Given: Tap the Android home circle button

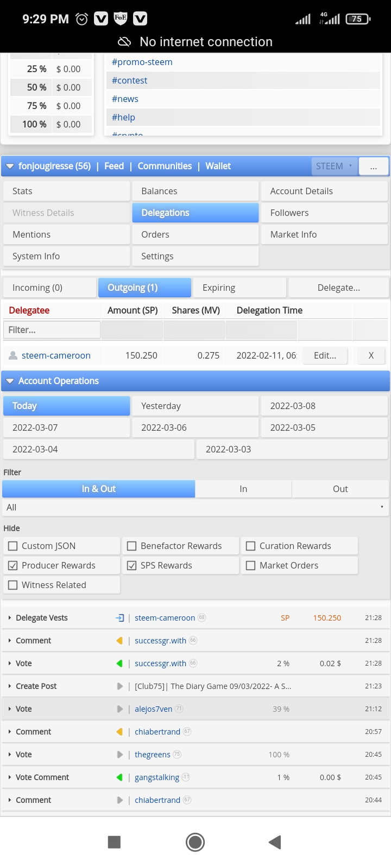Looking at the screenshot, I should point(195,842).
